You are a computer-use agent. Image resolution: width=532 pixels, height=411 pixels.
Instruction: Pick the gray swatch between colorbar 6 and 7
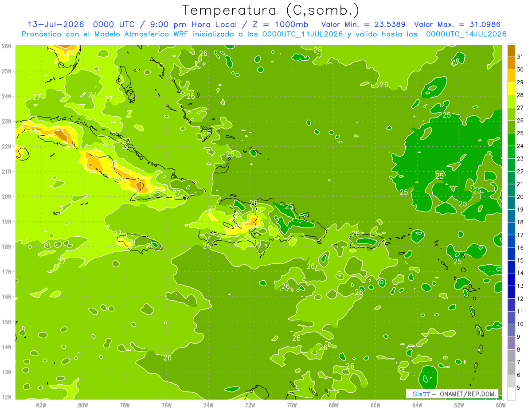coord(511,368)
